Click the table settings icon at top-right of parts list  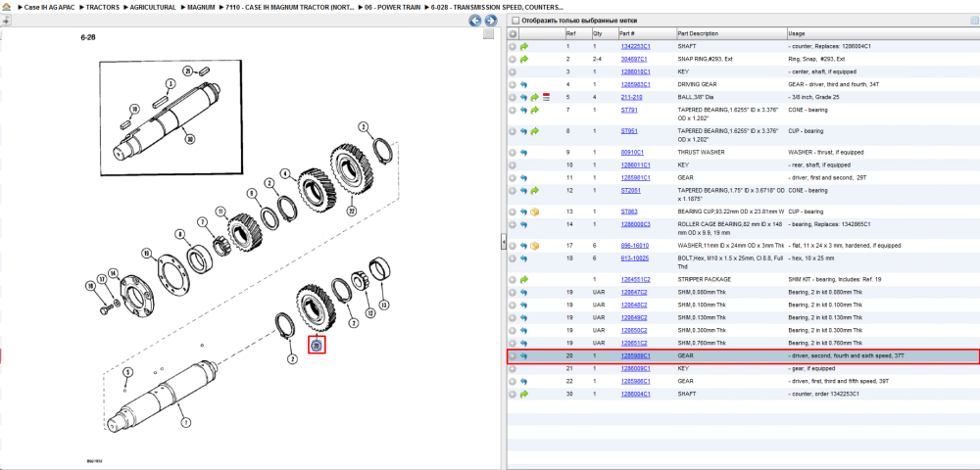point(974,21)
